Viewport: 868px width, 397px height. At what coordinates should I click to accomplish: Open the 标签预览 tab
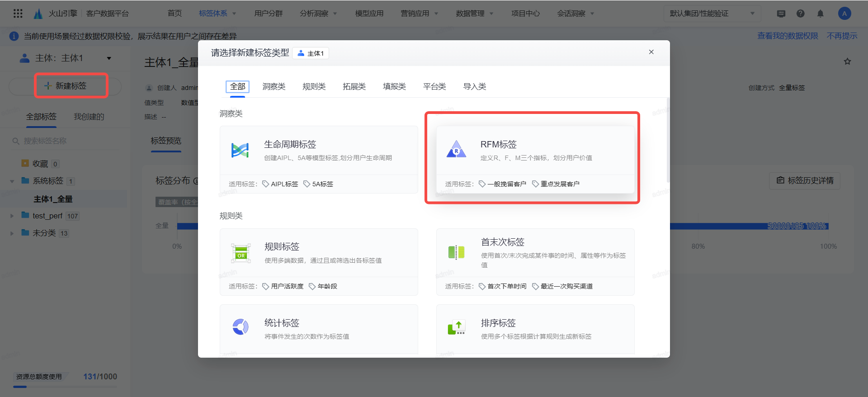[x=166, y=141]
